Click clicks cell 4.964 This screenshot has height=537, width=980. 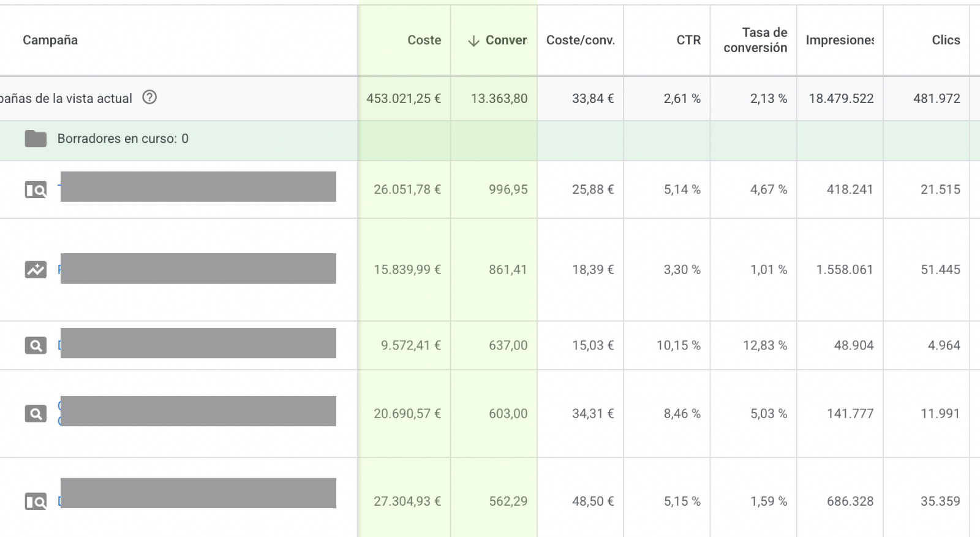(944, 345)
